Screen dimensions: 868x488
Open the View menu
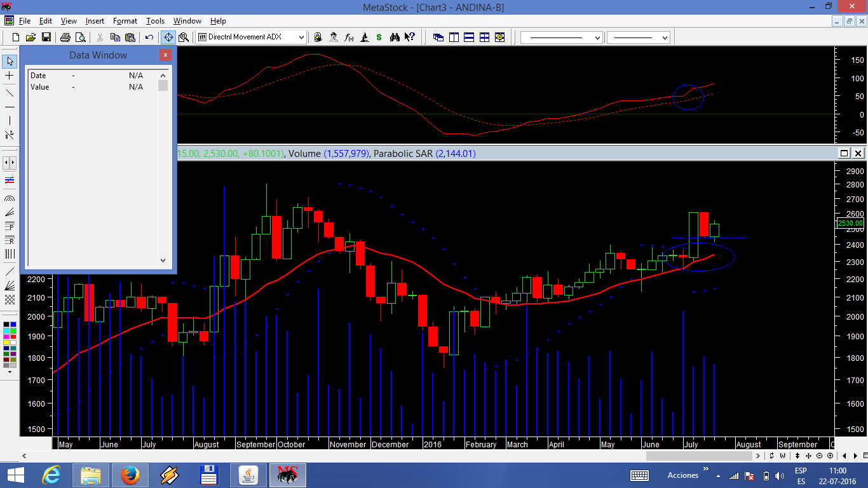(69, 21)
